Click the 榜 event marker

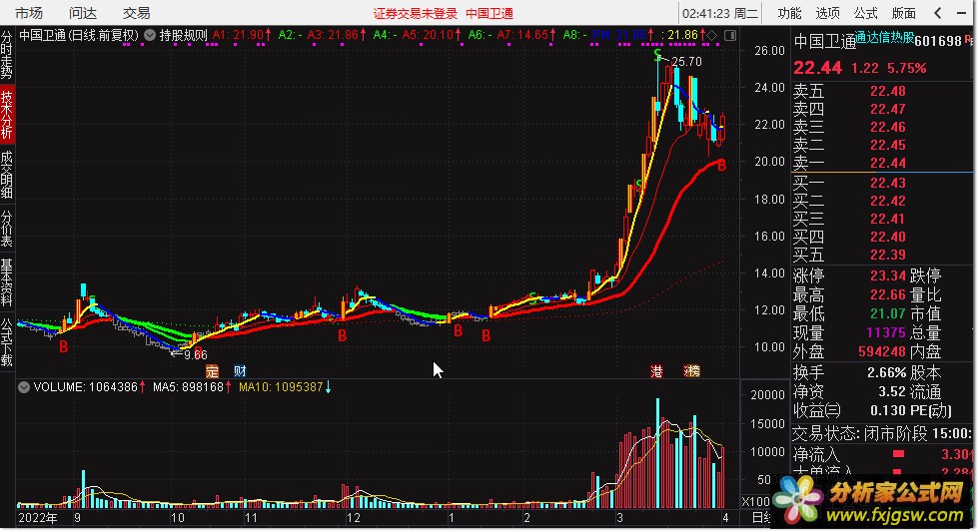692,371
